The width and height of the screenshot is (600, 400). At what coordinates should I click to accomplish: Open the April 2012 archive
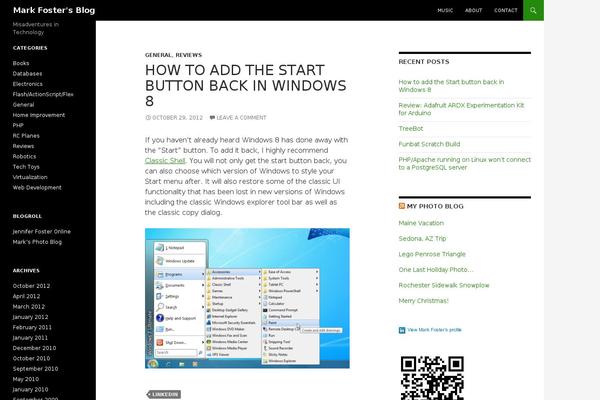coord(26,296)
